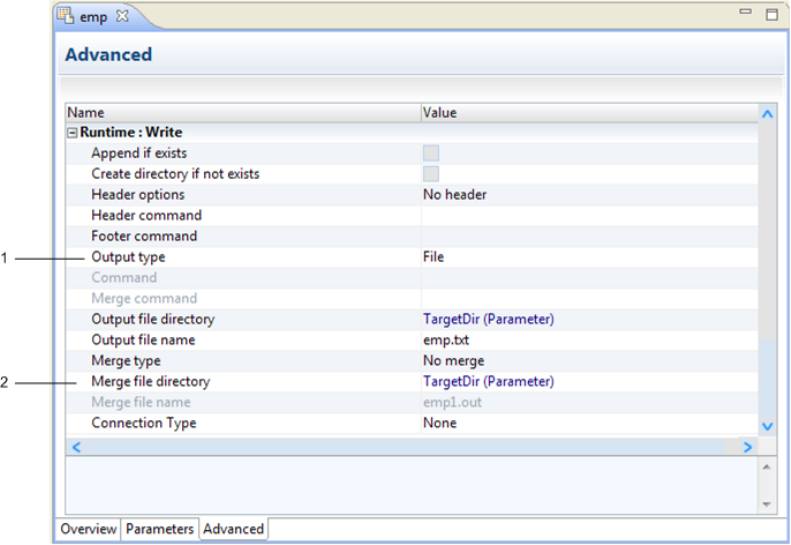Close the emp editor tab
Viewport: 791px width, 545px height.
point(122,16)
